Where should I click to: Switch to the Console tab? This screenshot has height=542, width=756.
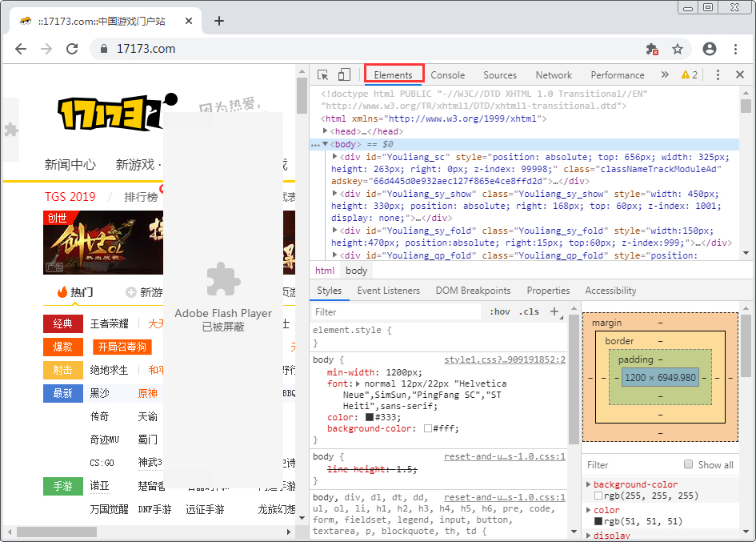[x=448, y=74]
